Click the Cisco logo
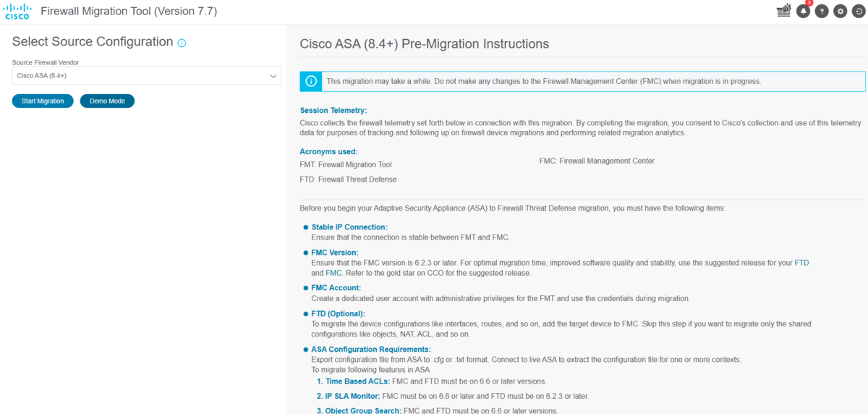Viewport: 868px width, 414px height. 17,11
